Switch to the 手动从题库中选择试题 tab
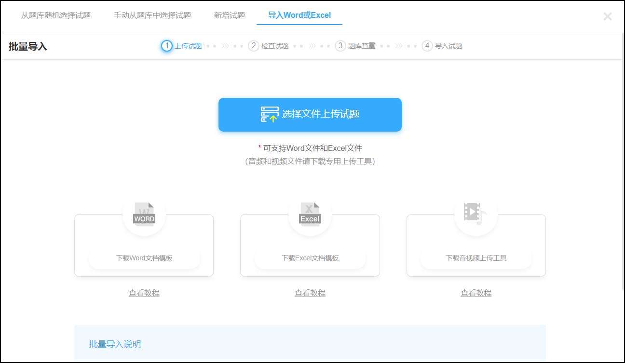 click(x=152, y=15)
